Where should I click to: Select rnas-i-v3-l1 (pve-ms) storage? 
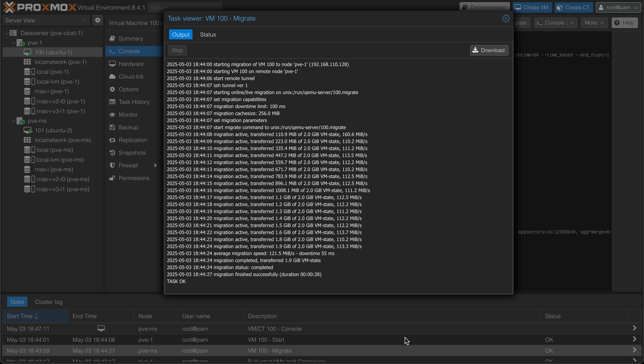(63, 189)
